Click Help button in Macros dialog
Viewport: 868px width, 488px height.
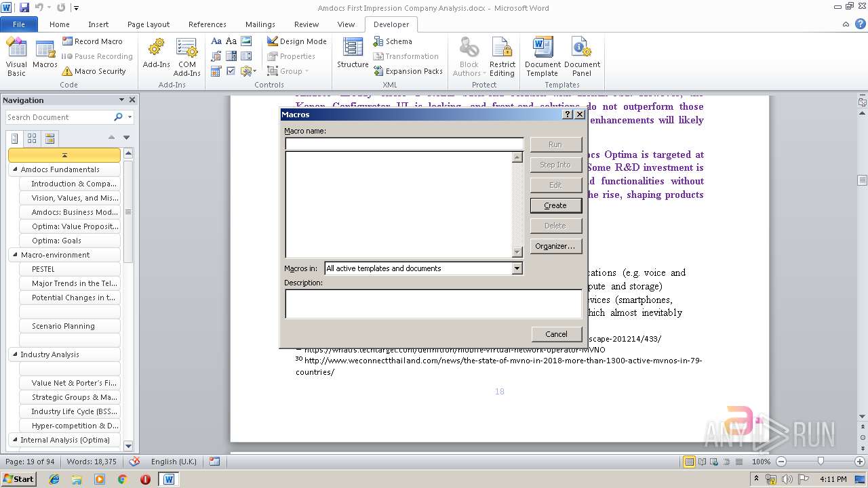[x=568, y=115]
